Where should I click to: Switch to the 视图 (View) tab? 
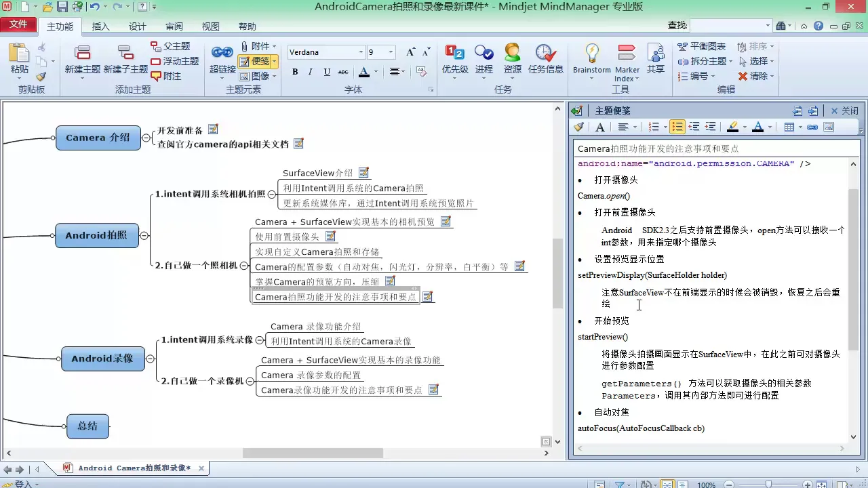tap(211, 26)
